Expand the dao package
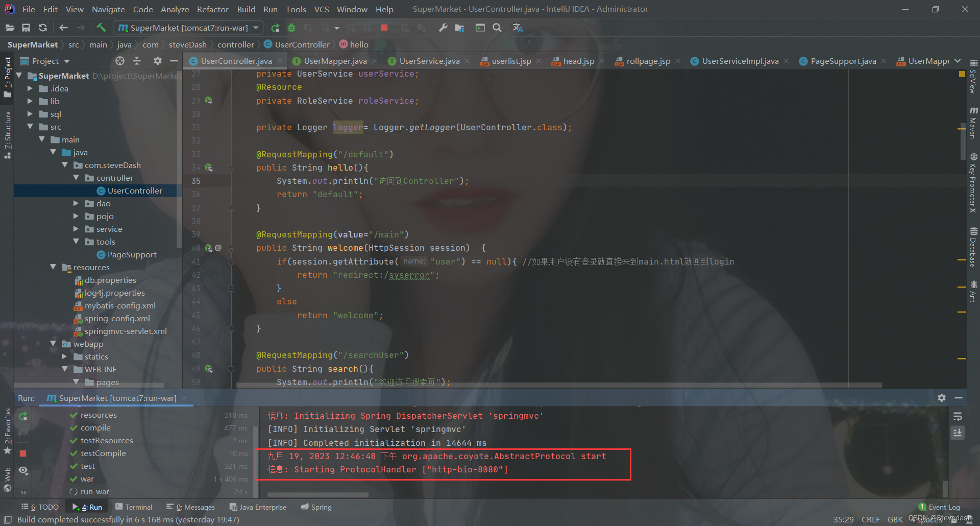The width and height of the screenshot is (980, 526). (76, 203)
